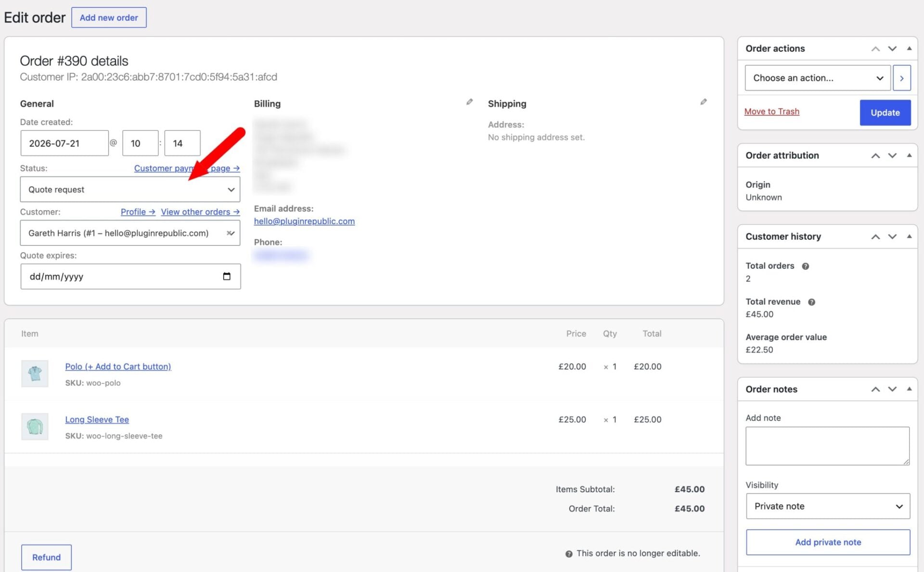
Task: Click the Update button
Action: 885,113
